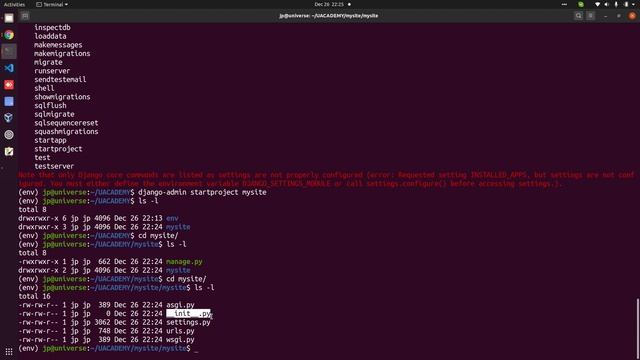Open the red app icon in the dock
This screenshot has width=640, height=360.
pos(9,85)
